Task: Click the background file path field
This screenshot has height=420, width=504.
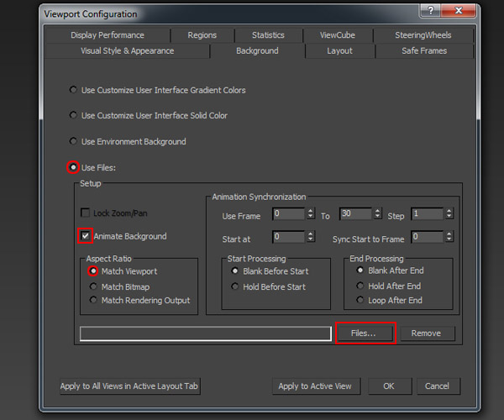Action: pos(206,333)
